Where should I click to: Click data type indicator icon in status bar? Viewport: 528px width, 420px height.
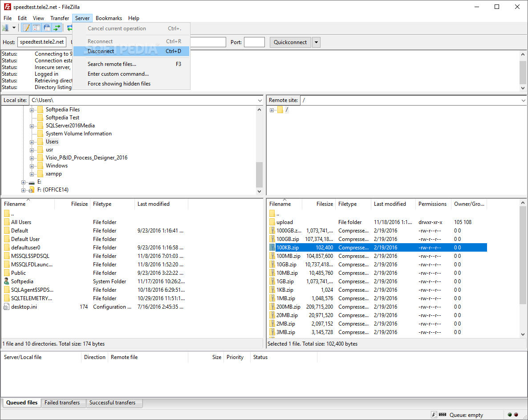click(434, 415)
